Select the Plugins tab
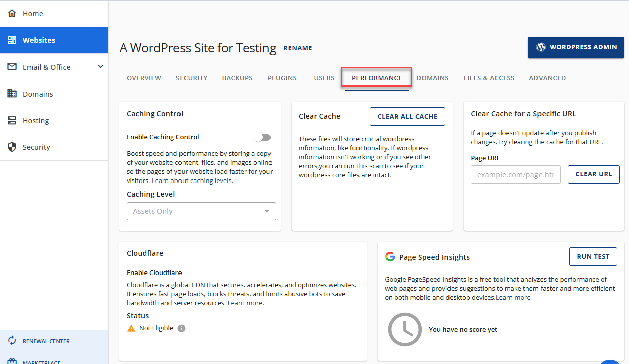This screenshot has width=629, height=364. point(282,78)
